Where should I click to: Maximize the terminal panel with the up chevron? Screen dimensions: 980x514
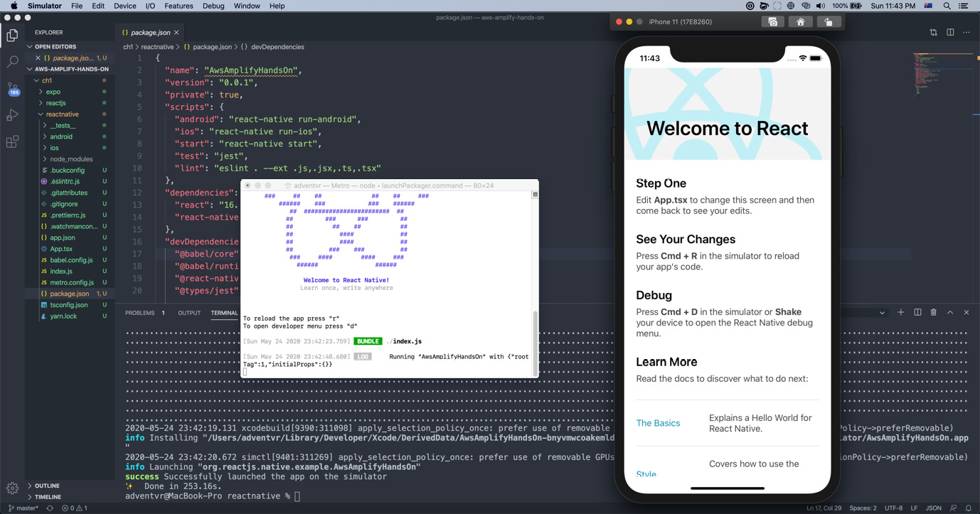[950, 313]
